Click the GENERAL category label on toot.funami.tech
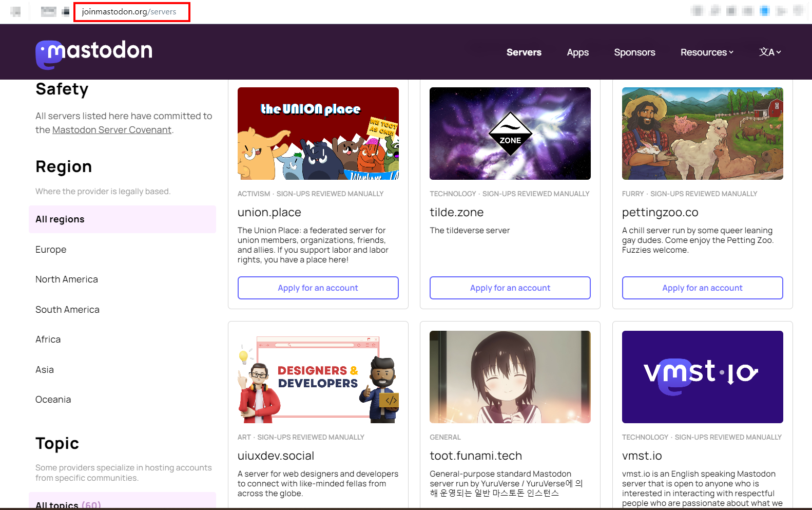The image size is (812, 510). click(x=445, y=437)
